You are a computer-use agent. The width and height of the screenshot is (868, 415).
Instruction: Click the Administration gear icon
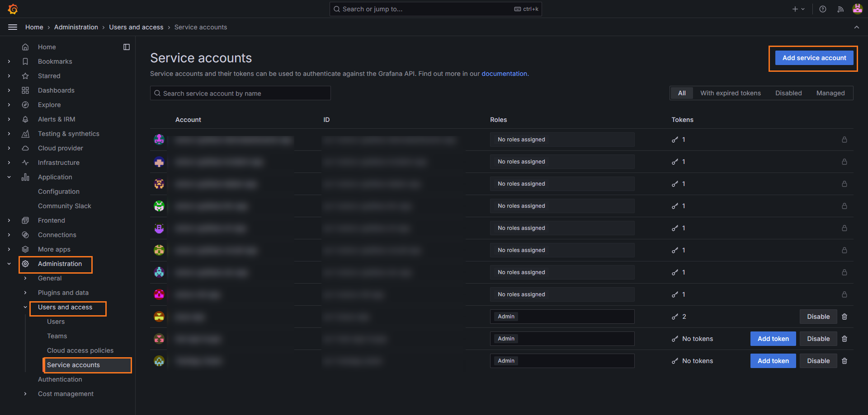(25, 264)
